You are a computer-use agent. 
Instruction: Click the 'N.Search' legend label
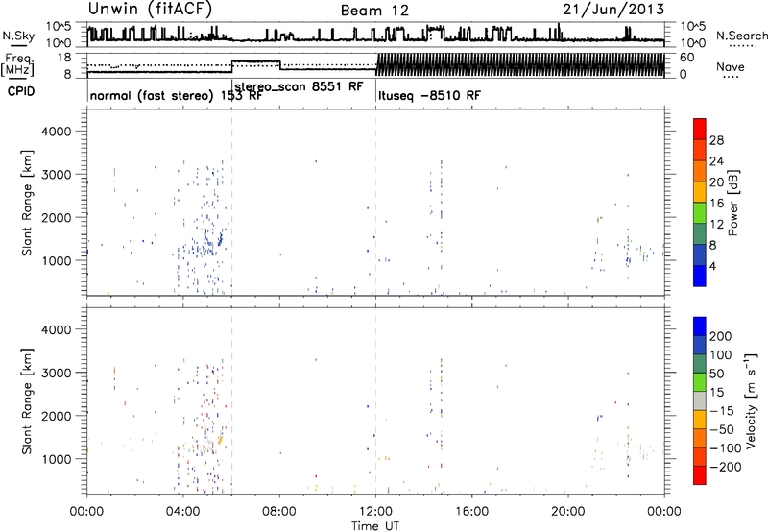[741, 36]
